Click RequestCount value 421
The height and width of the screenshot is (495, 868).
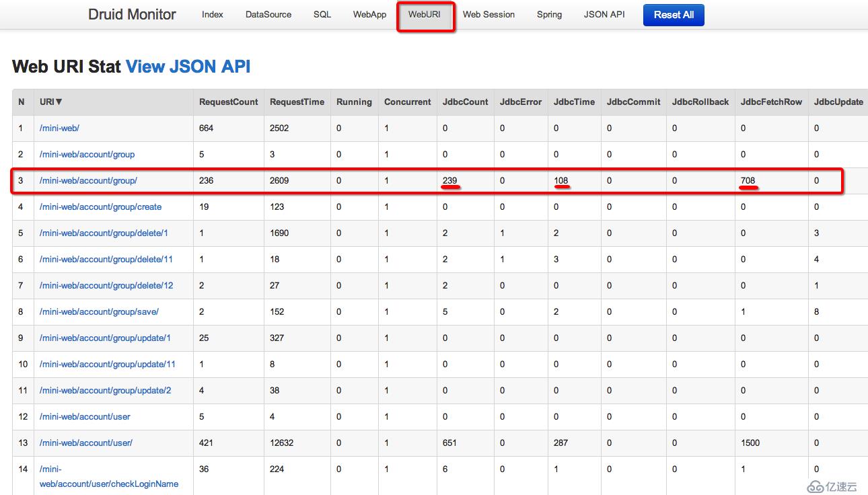tap(206, 443)
